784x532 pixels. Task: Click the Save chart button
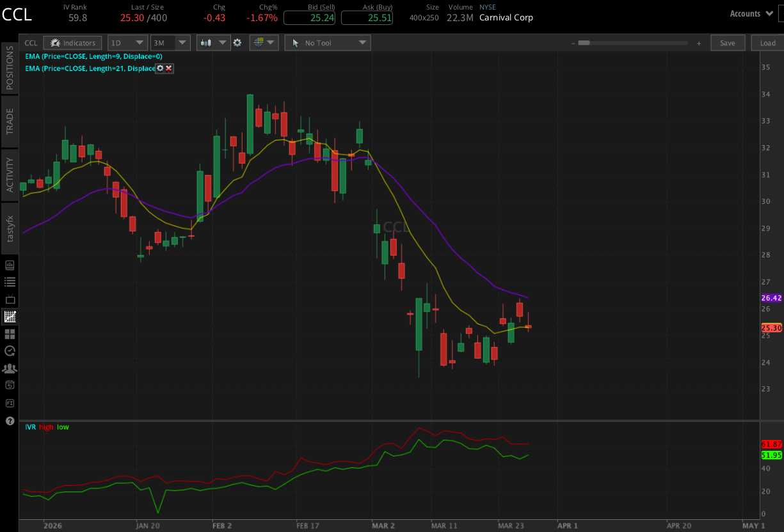tap(728, 43)
